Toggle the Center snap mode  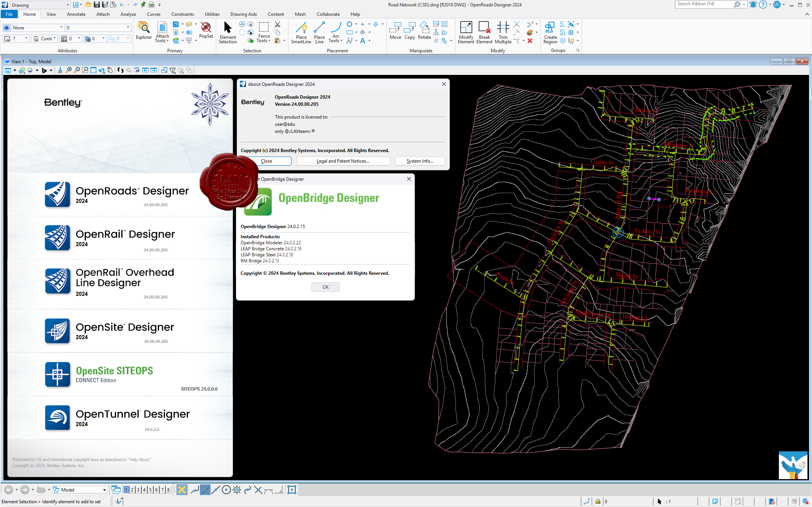click(x=226, y=490)
